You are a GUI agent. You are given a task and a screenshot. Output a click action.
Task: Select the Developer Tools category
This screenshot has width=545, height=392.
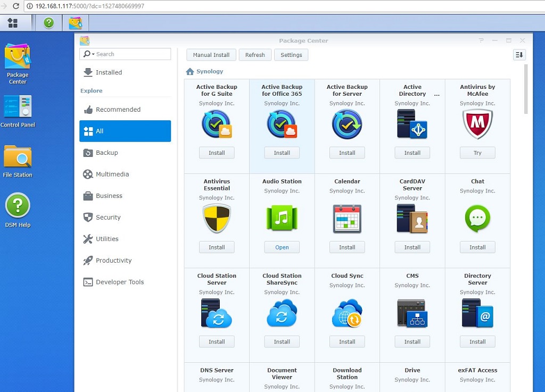click(x=125, y=281)
